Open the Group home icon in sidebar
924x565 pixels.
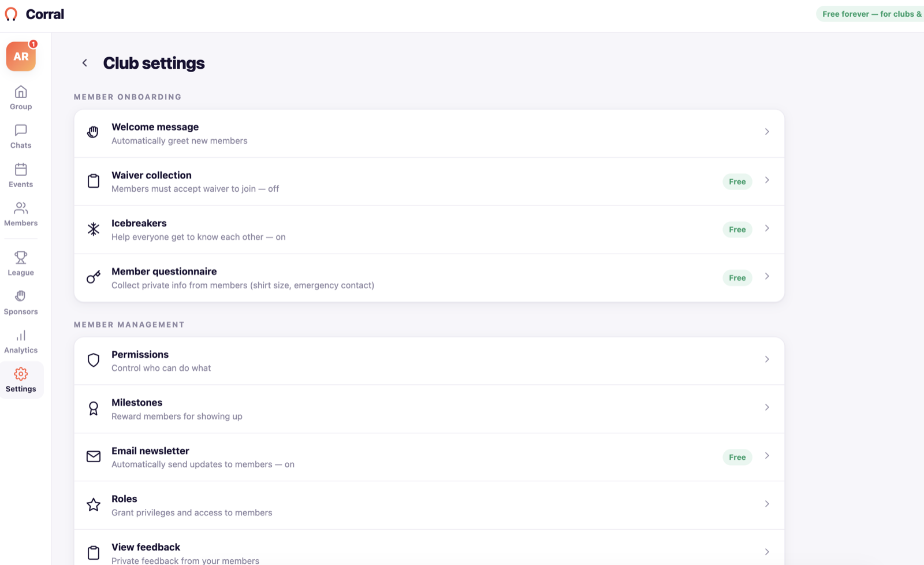pos(21,92)
